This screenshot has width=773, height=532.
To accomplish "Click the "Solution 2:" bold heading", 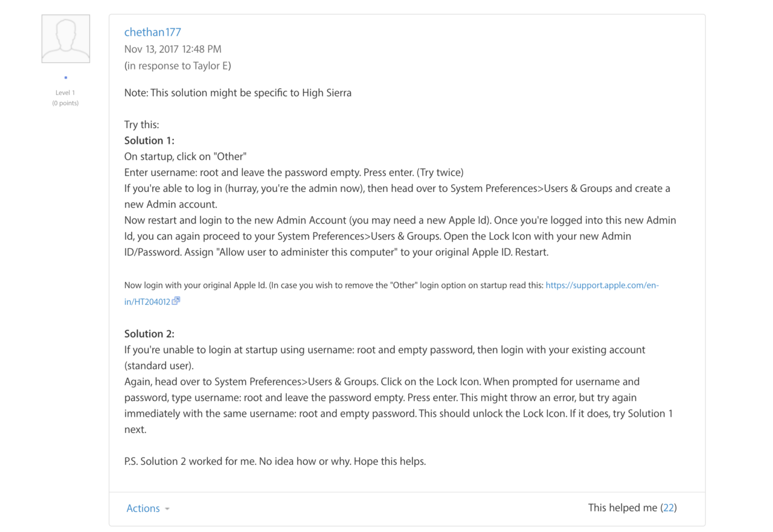I will [149, 334].
